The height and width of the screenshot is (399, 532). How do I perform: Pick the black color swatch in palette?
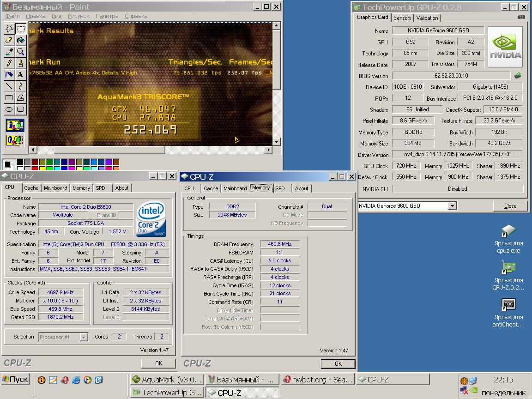20,162
